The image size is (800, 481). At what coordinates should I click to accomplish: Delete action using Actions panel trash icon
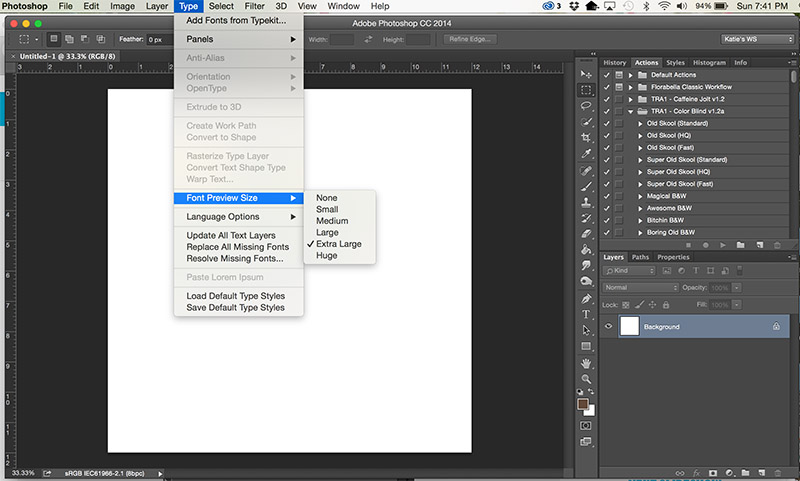tap(777, 245)
